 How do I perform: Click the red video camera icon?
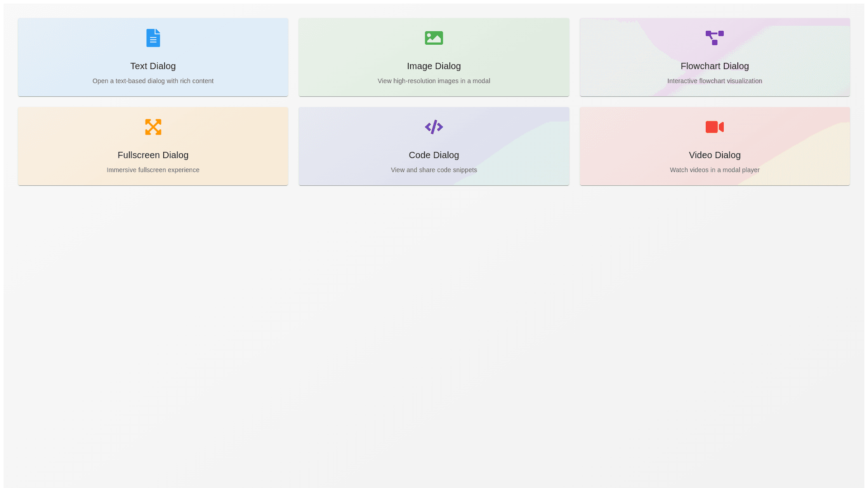[x=714, y=127]
